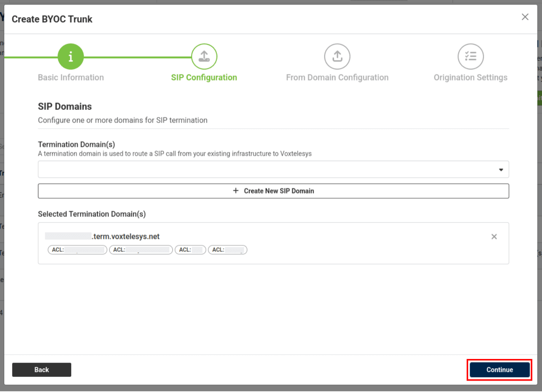Click the fourth ACL tag chip
This screenshot has width=542, height=392.
point(228,250)
